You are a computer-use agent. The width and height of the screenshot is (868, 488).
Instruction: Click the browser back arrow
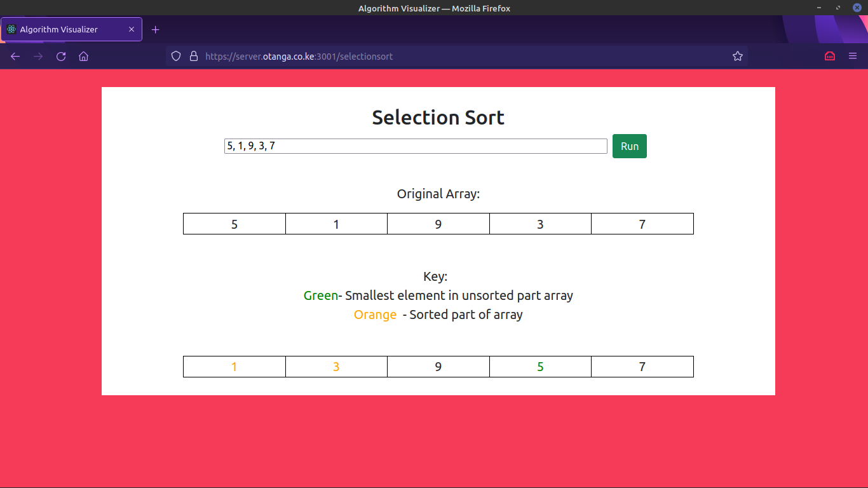pyautogui.click(x=15, y=57)
